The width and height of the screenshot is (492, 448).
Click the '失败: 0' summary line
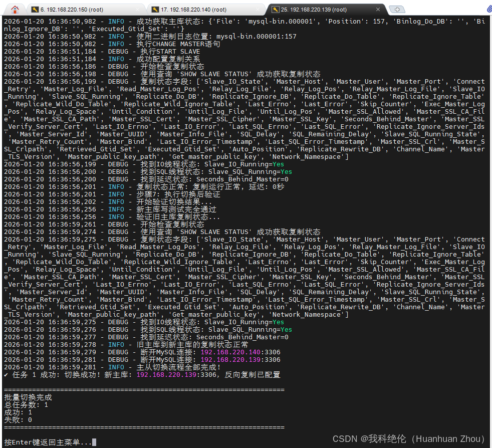(18, 420)
